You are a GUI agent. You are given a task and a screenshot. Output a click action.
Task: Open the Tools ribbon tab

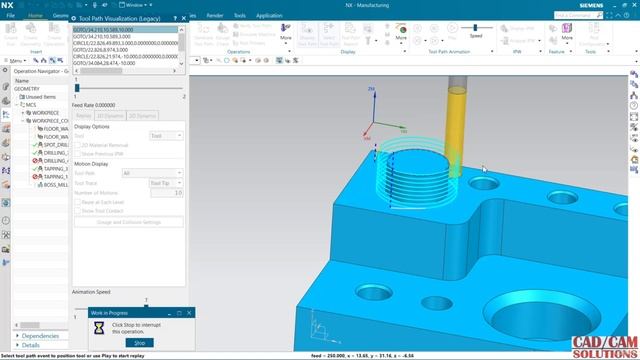pyautogui.click(x=240, y=16)
